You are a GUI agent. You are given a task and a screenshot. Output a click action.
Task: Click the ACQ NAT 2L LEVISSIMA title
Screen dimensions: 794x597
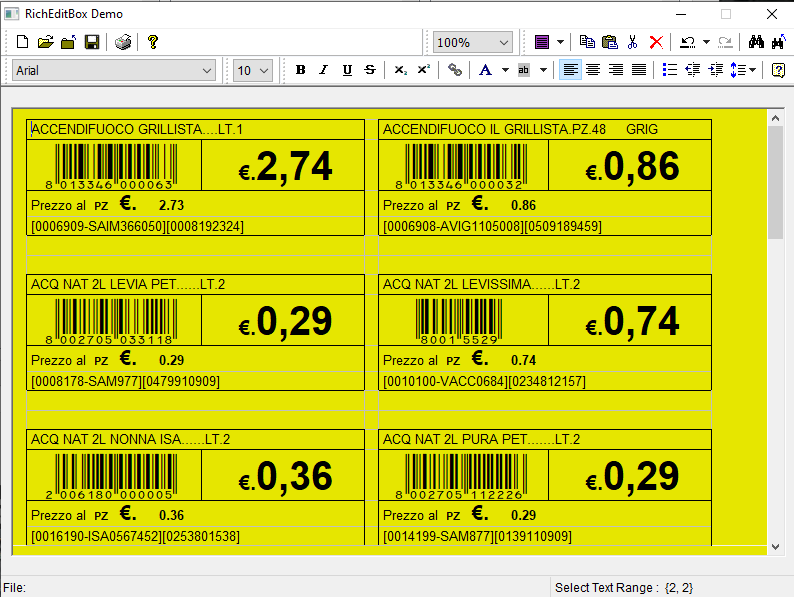tap(482, 285)
